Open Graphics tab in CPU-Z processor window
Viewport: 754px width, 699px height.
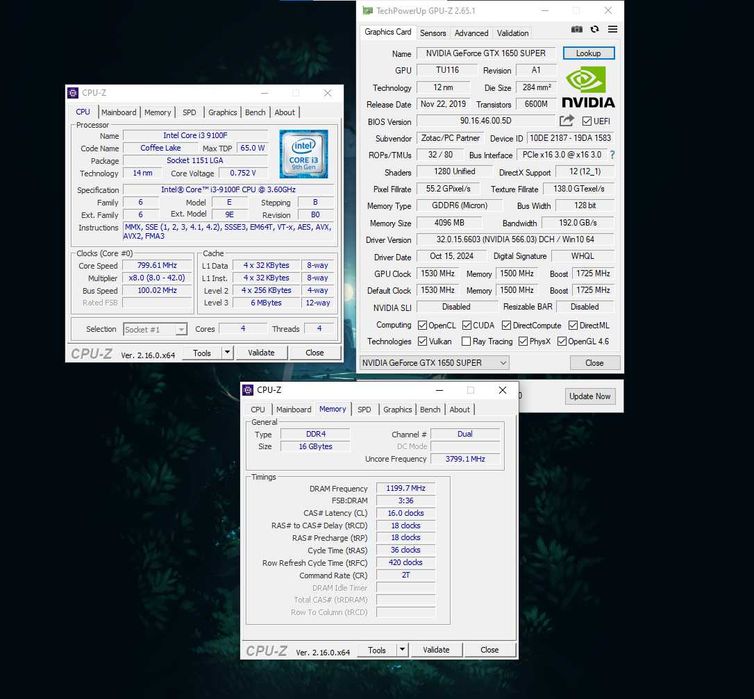(x=223, y=112)
